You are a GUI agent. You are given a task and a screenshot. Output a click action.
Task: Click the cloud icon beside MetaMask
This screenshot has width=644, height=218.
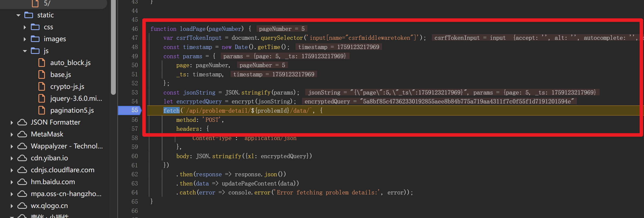tap(22, 134)
